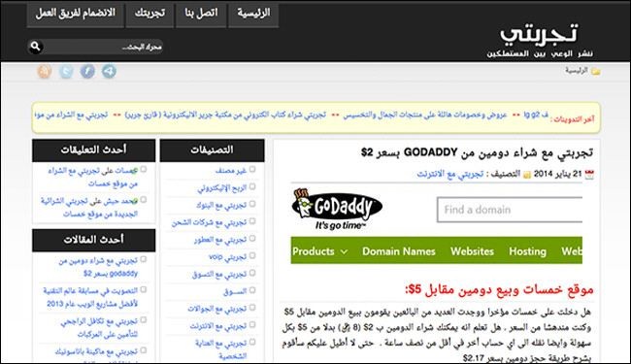Open the lg g2 ticker link
The height and width of the screenshot is (364, 631).
[x=536, y=116]
